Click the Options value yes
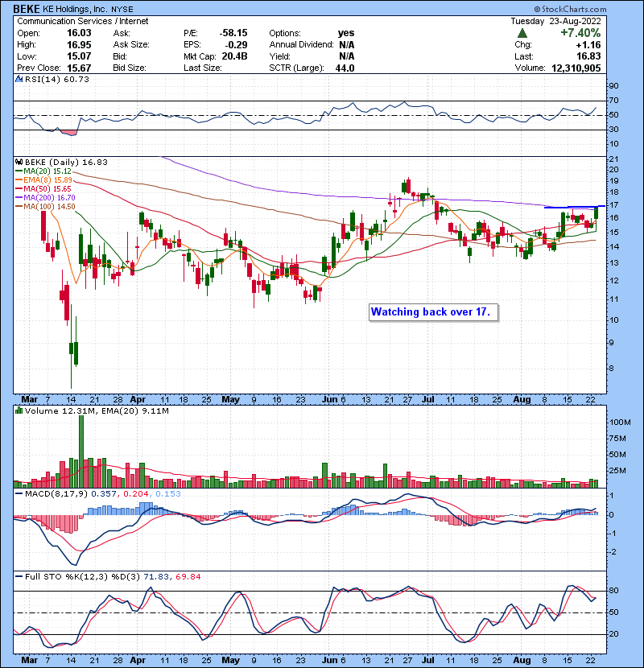This screenshot has height=668, width=644. pos(346,33)
